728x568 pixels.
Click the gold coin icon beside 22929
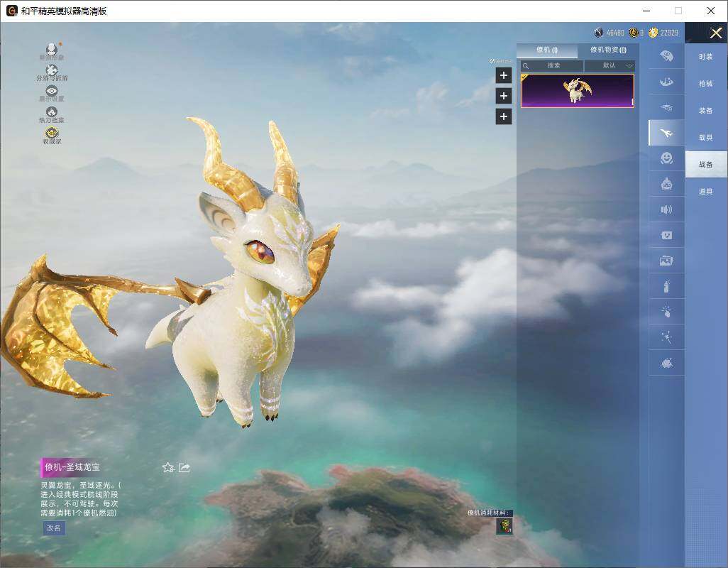(x=653, y=33)
